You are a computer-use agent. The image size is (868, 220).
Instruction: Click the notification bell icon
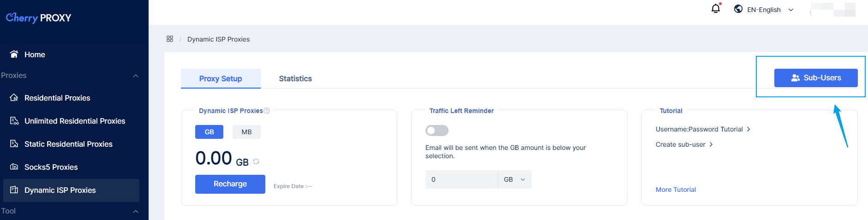pos(715,9)
